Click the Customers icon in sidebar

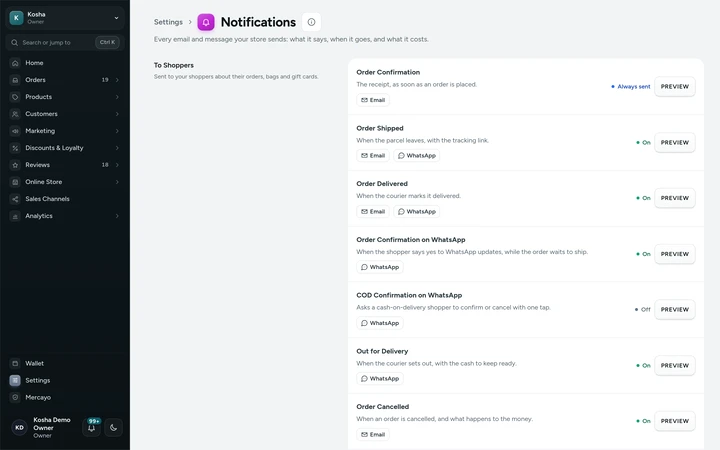click(15, 114)
